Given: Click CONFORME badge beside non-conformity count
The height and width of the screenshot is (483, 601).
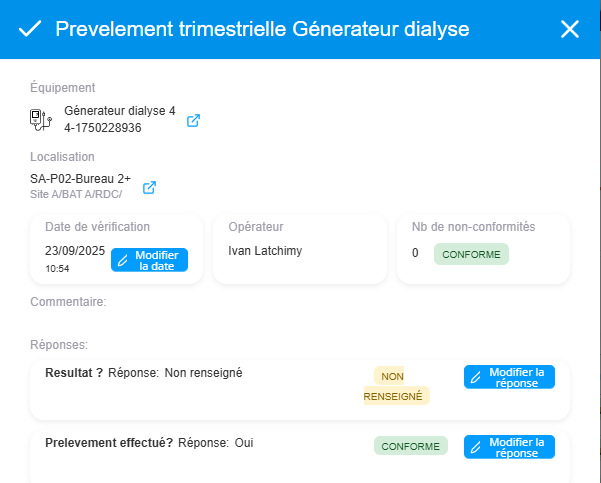Looking at the screenshot, I should pos(471,254).
